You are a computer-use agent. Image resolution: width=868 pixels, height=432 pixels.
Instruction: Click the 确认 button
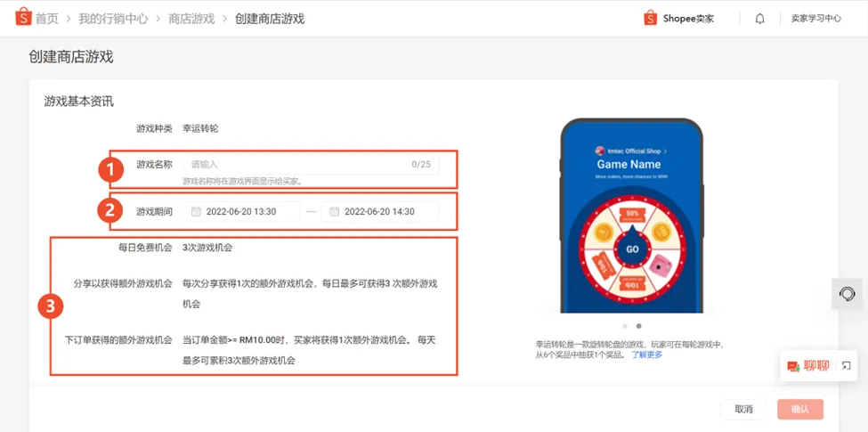click(x=800, y=410)
